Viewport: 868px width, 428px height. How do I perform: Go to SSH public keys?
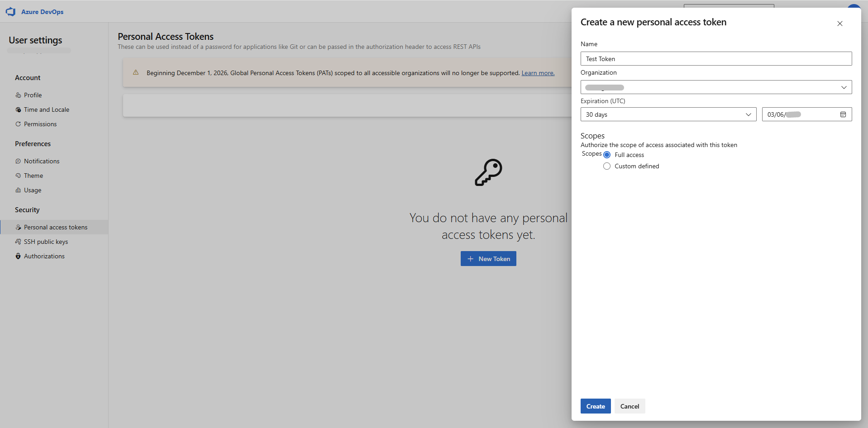tap(46, 242)
